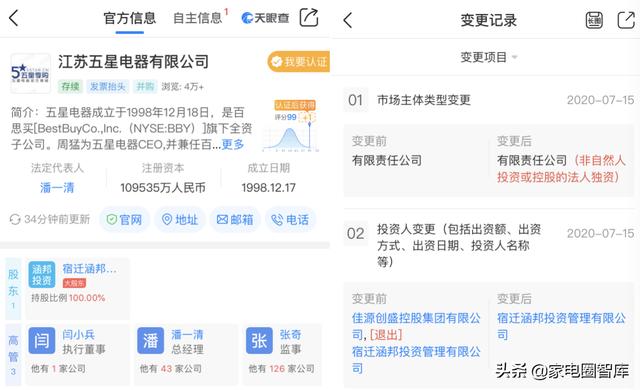Open the 江苏五星电器 company logo

30,73
